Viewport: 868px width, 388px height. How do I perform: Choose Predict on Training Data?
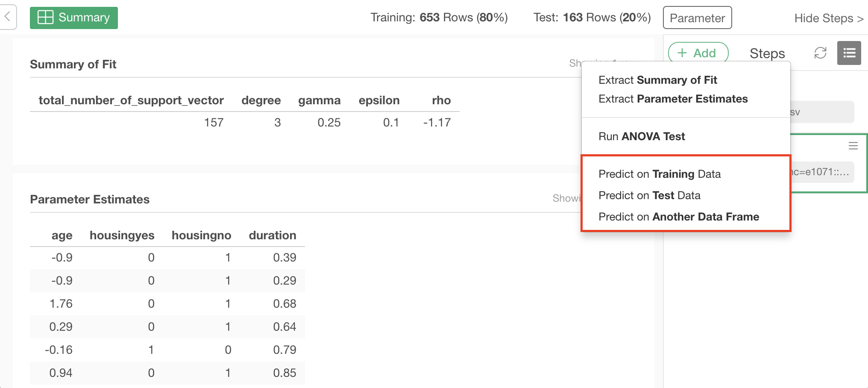(x=659, y=174)
